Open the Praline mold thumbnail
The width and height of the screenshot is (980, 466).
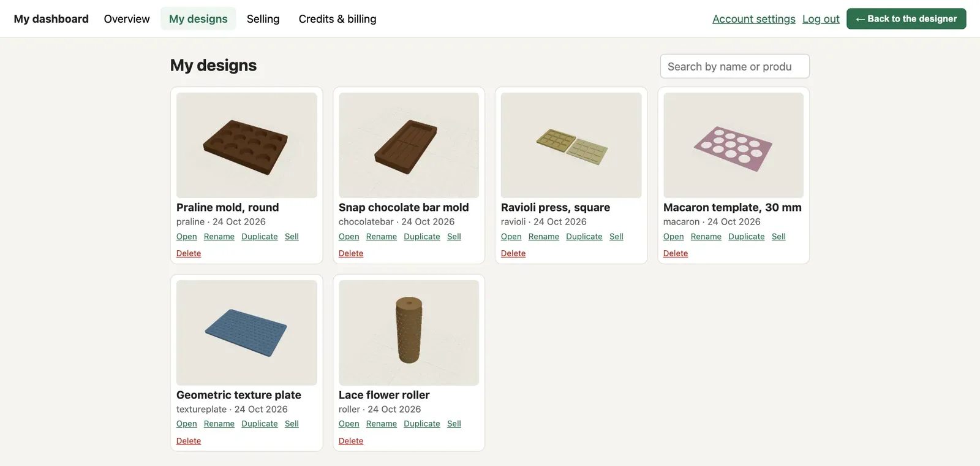click(x=247, y=145)
